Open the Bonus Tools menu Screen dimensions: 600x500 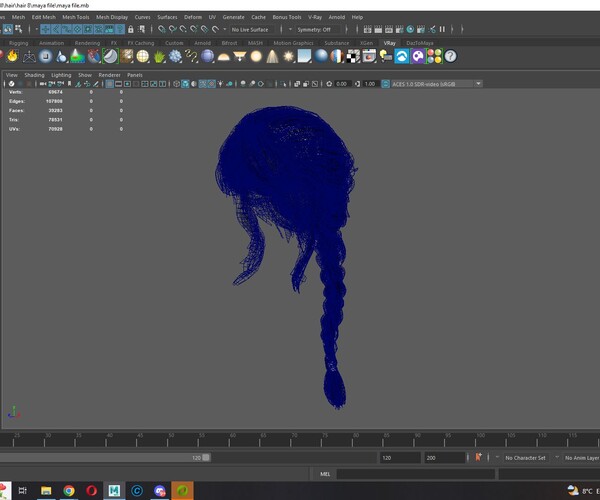pos(287,17)
